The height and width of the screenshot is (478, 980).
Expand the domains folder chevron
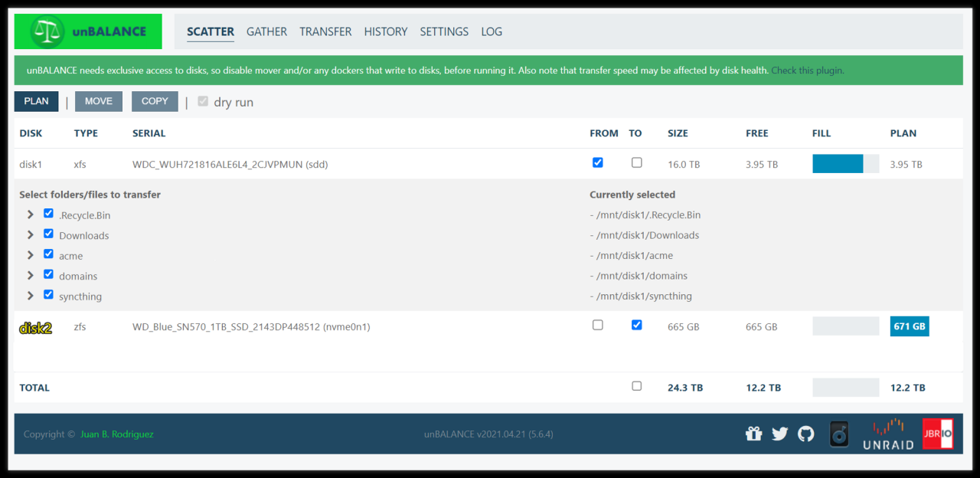pos(31,275)
